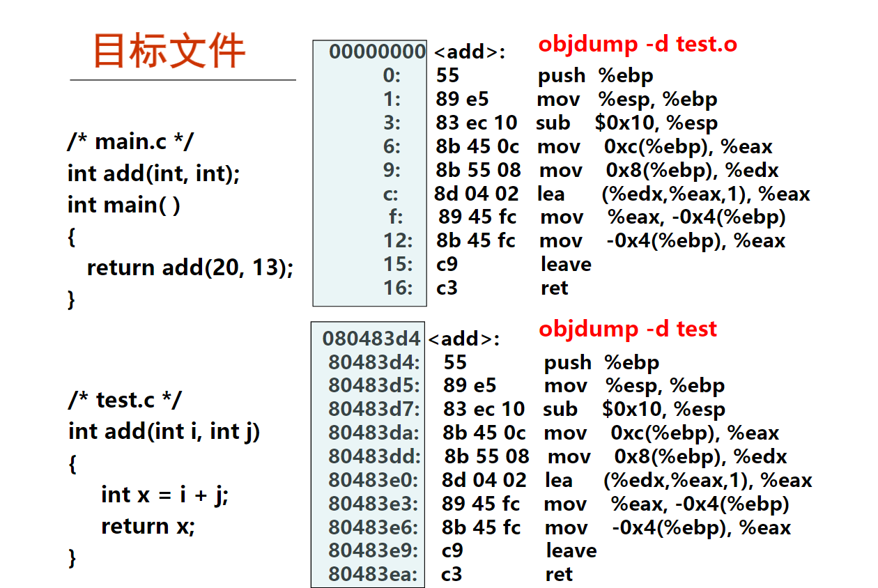Screen dimensions: 878x588
Task: Click the offset "c:" in the test.o listing
Action: [392, 194]
